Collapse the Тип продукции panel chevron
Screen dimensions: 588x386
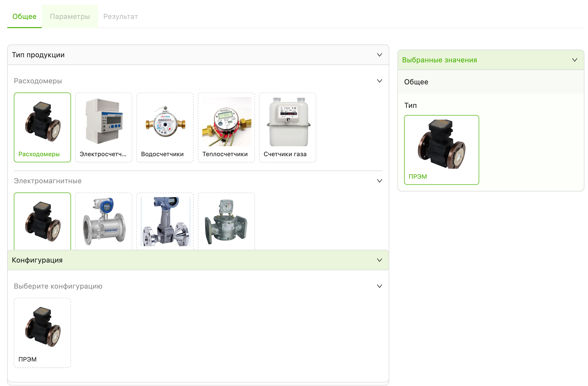[x=380, y=55]
